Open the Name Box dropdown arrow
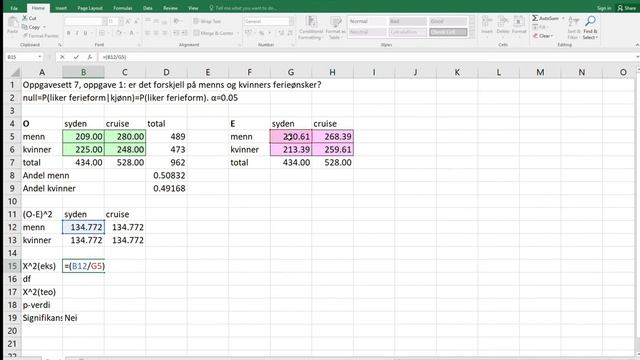 click(40, 57)
